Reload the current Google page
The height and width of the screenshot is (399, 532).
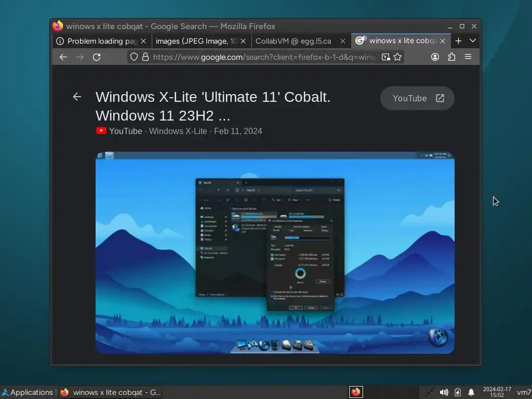pyautogui.click(x=97, y=57)
